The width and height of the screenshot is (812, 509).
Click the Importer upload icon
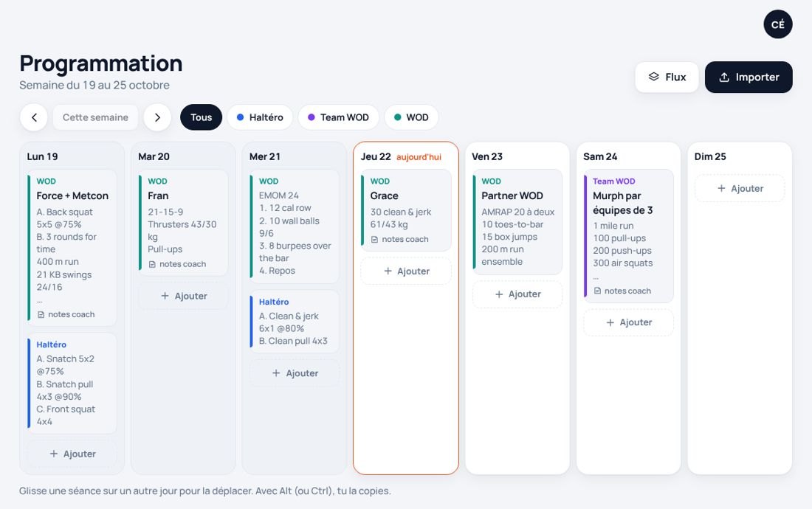click(x=724, y=77)
